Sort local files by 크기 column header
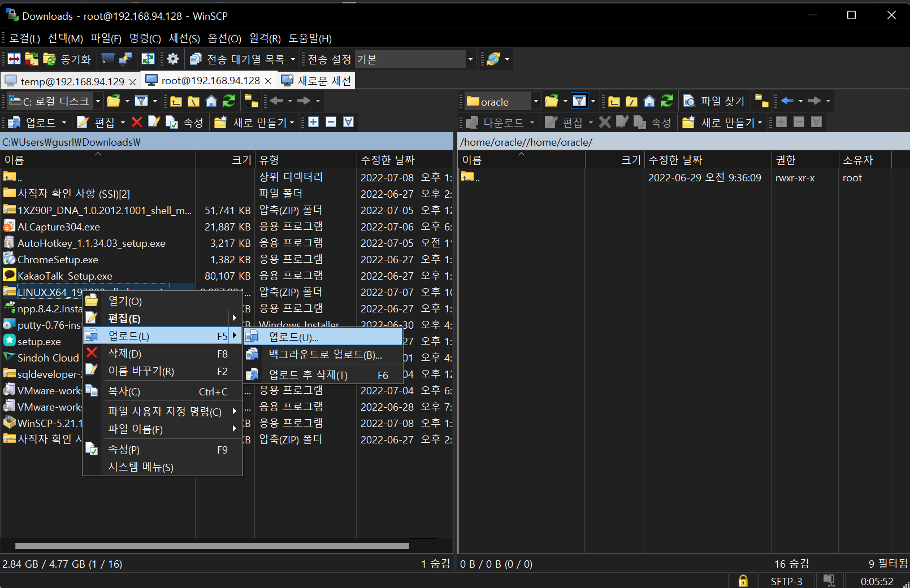 click(225, 160)
